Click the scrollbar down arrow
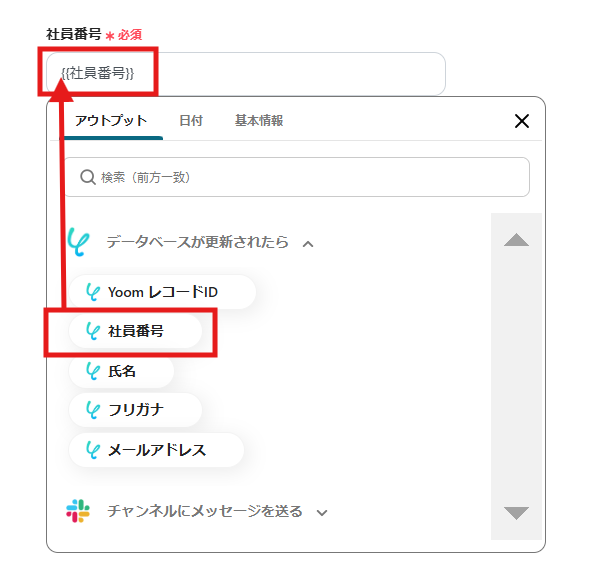The height and width of the screenshot is (563, 591). [x=516, y=513]
